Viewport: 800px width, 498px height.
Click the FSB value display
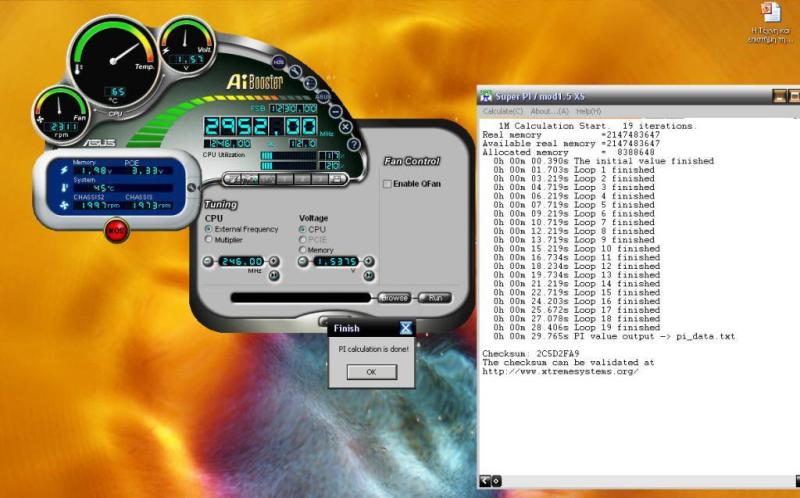coord(293,108)
